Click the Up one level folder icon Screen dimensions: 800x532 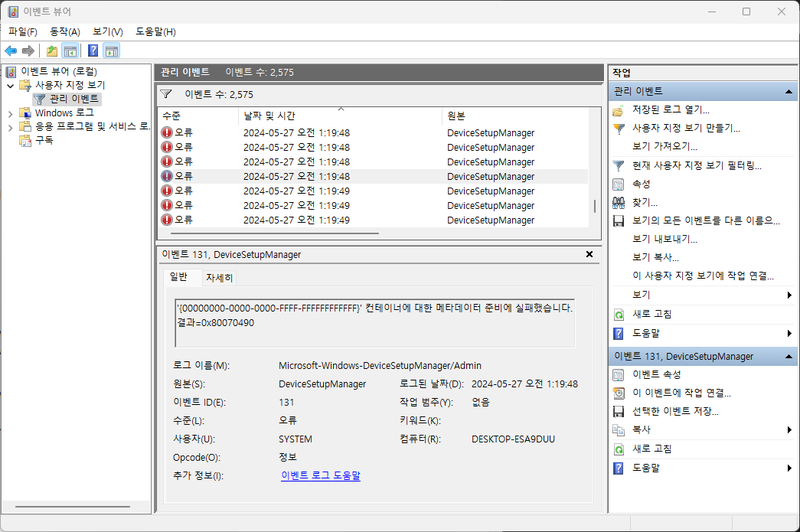[x=52, y=51]
